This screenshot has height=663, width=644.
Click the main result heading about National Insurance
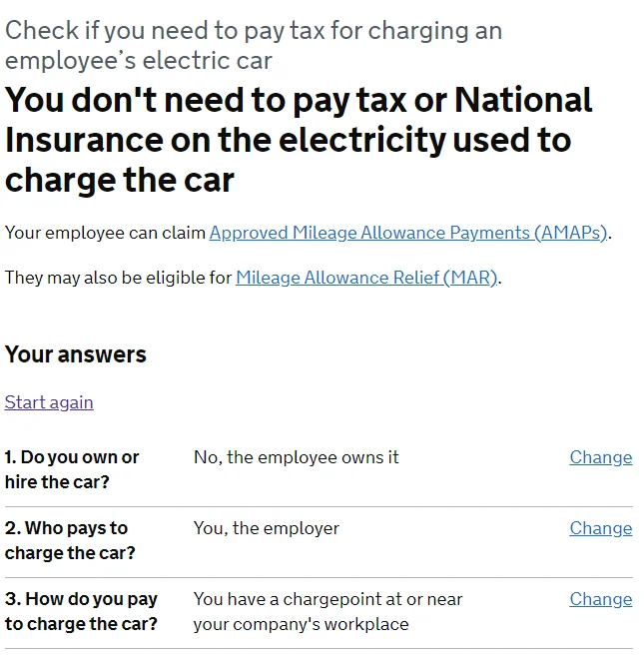pos(299,140)
